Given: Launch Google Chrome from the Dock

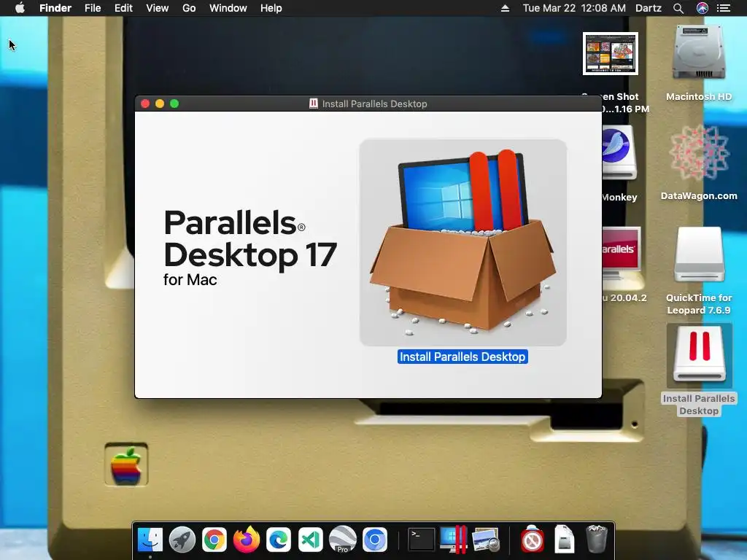Looking at the screenshot, I should coord(214,540).
